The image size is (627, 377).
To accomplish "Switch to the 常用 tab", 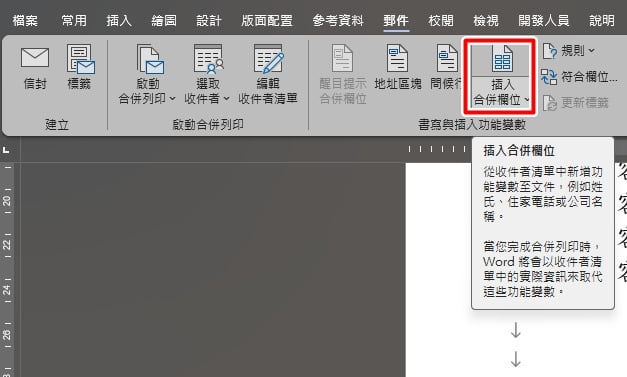I will pos(74,20).
